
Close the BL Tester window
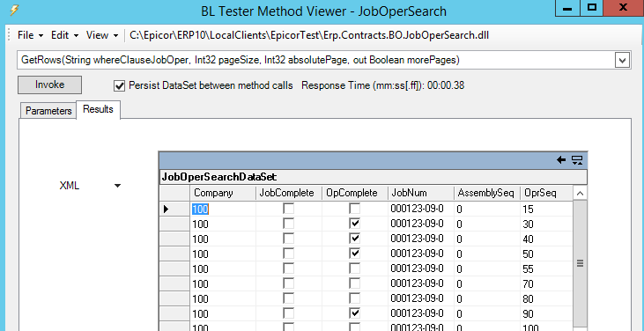coord(623,8)
